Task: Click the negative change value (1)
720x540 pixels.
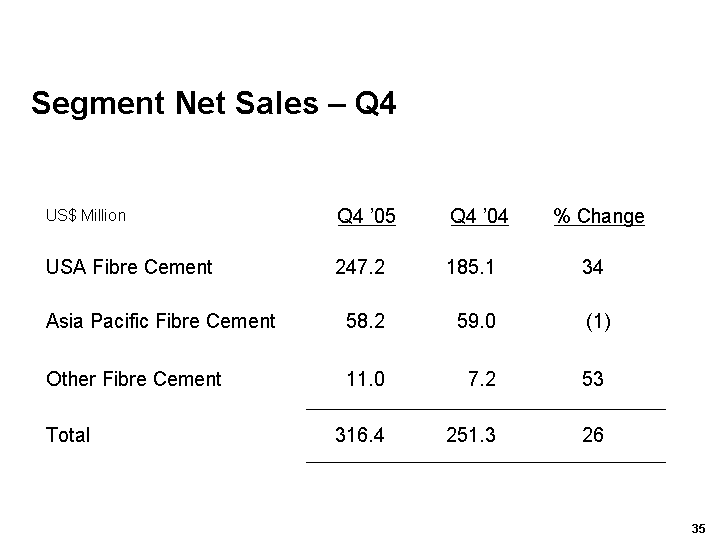Action: [598, 321]
